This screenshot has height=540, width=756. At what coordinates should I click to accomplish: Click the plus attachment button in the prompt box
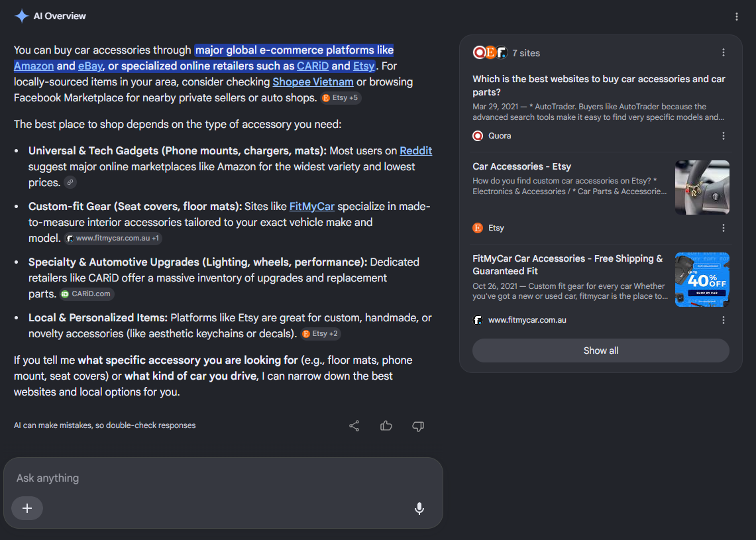[27, 508]
